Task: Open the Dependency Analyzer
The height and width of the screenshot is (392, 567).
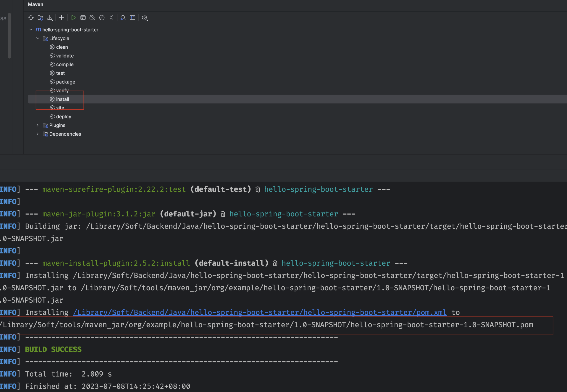Action: [x=123, y=17]
